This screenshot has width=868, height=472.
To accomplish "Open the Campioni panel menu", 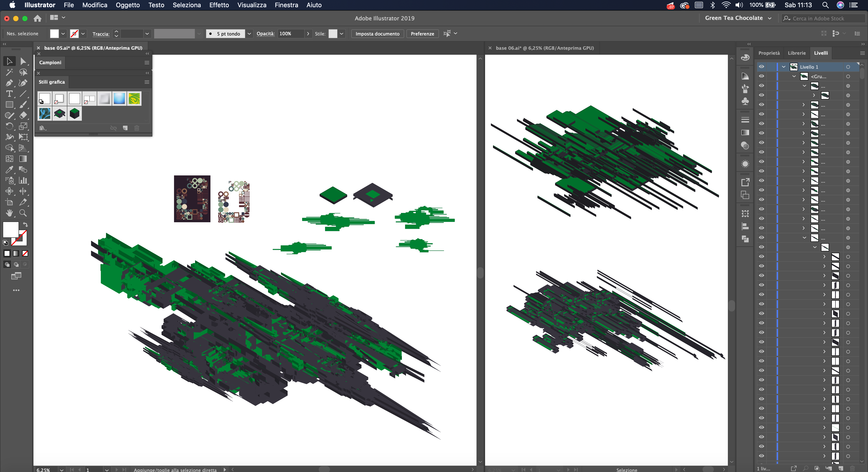I will tap(146, 62).
